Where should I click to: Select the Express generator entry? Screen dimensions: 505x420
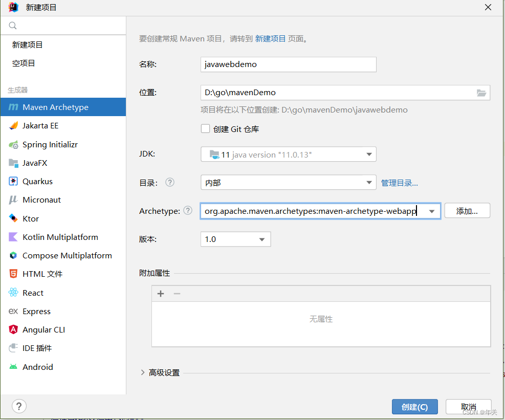point(63,311)
